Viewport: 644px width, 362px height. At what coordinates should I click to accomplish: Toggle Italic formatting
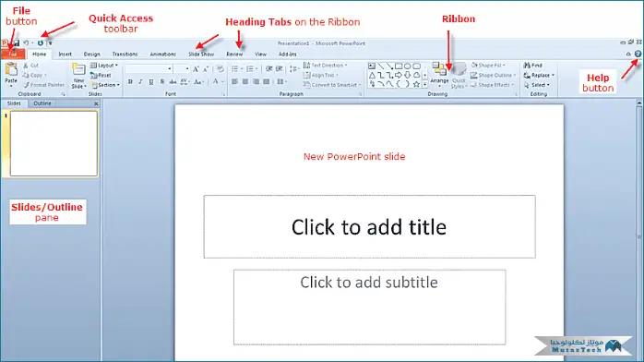(140, 82)
